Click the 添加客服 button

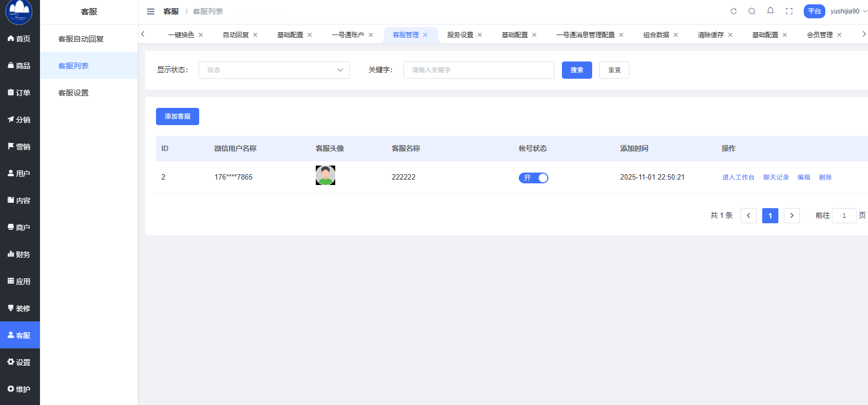pos(177,116)
